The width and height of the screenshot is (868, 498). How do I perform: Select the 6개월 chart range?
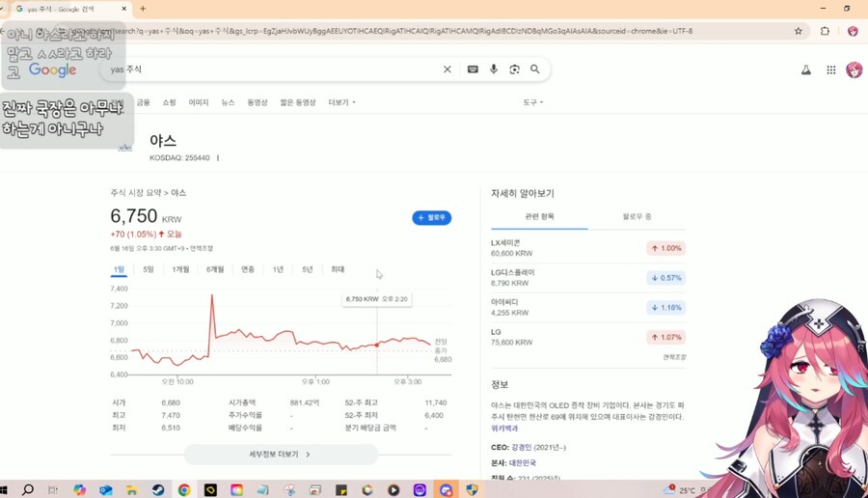(x=215, y=270)
